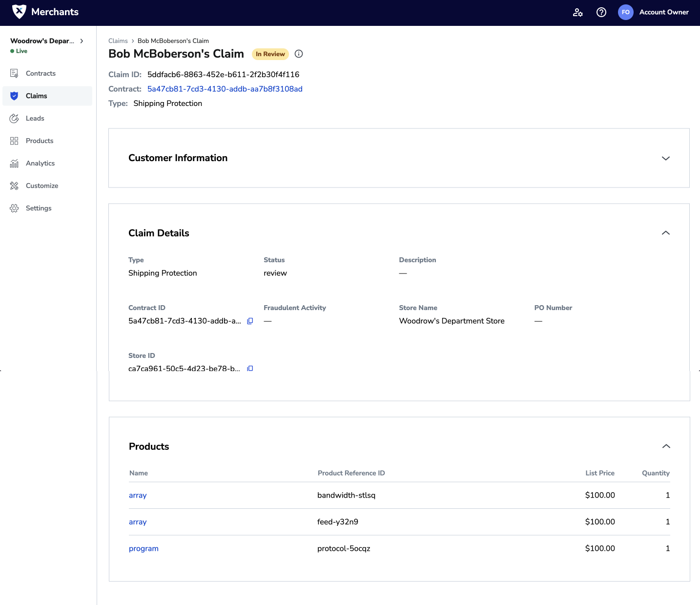The height and width of the screenshot is (605, 700).
Task: Click the In Review status badge
Action: [270, 54]
